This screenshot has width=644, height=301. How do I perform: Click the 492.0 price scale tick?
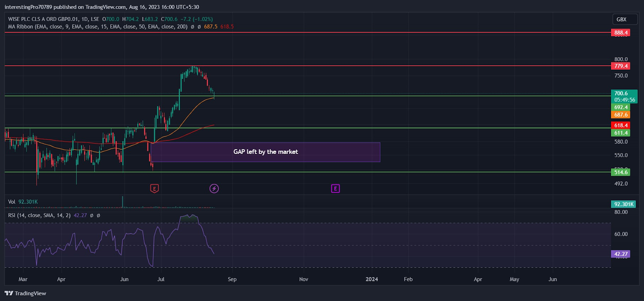621,184
